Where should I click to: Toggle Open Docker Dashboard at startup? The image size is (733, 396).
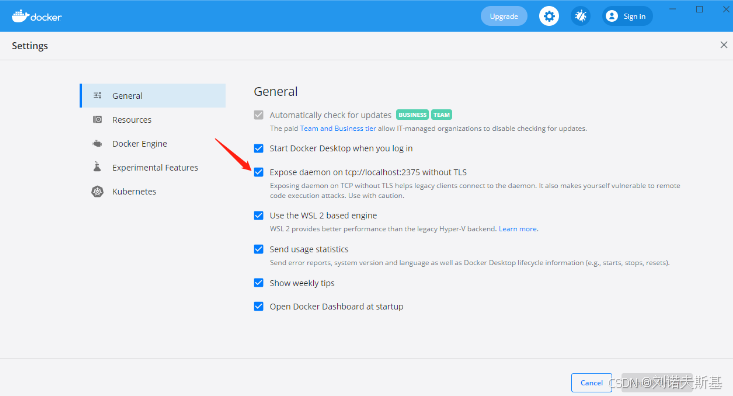[259, 307]
